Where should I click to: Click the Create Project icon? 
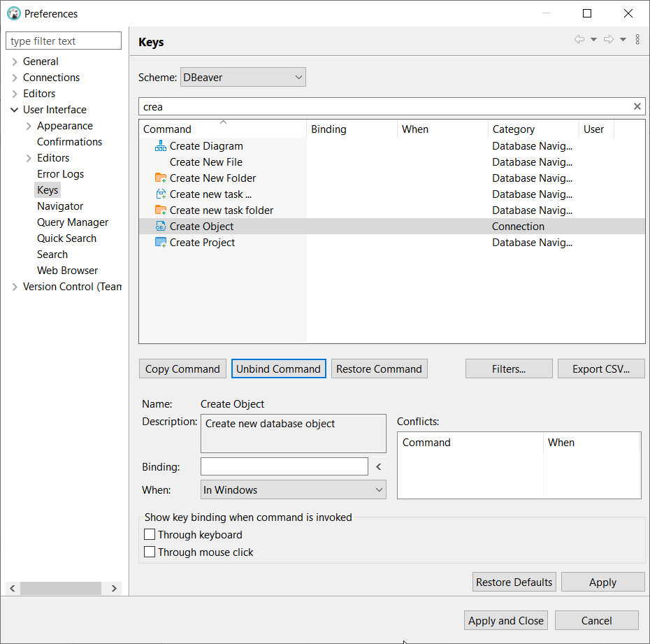coord(162,242)
